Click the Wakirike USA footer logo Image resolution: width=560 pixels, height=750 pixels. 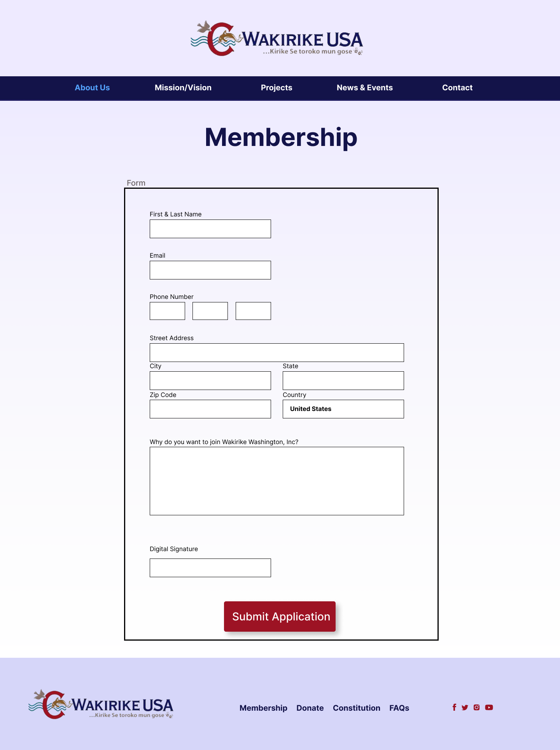tap(101, 704)
